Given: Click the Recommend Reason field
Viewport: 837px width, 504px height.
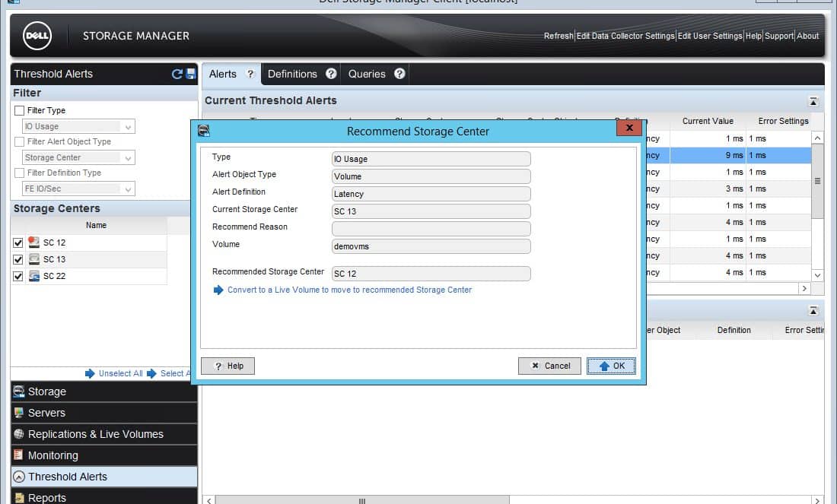Looking at the screenshot, I should (x=431, y=229).
